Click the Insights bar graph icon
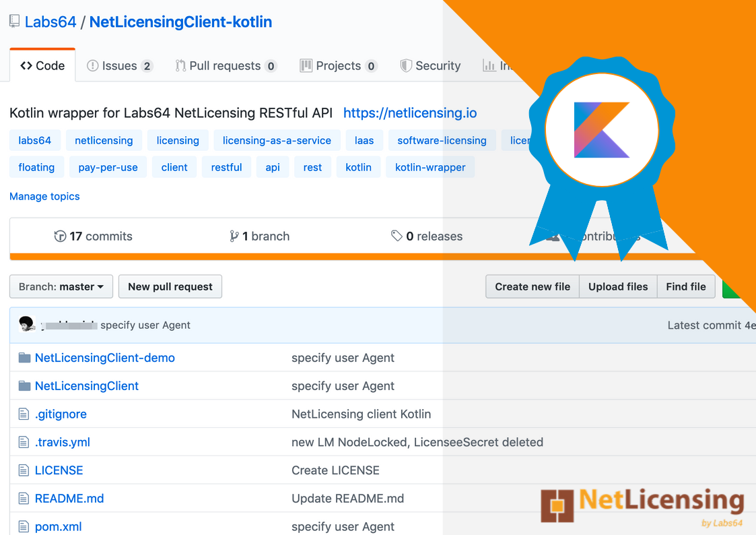756x535 pixels. 489,65
